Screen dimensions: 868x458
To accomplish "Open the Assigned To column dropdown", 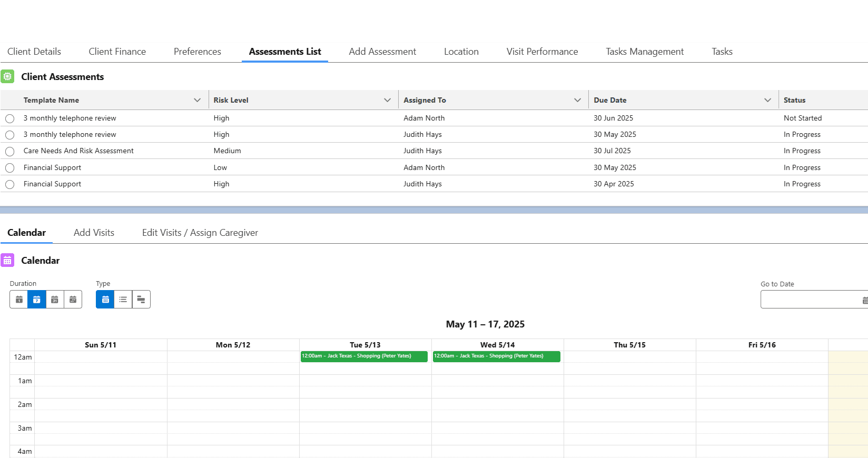I will (x=578, y=100).
